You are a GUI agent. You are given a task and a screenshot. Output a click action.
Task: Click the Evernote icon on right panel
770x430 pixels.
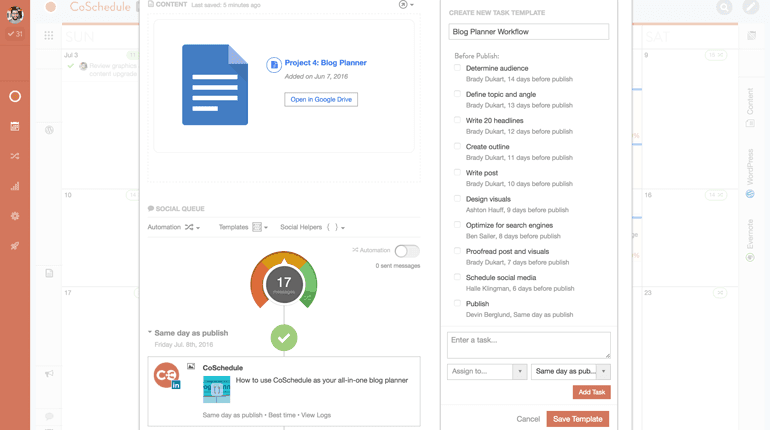coord(750,257)
